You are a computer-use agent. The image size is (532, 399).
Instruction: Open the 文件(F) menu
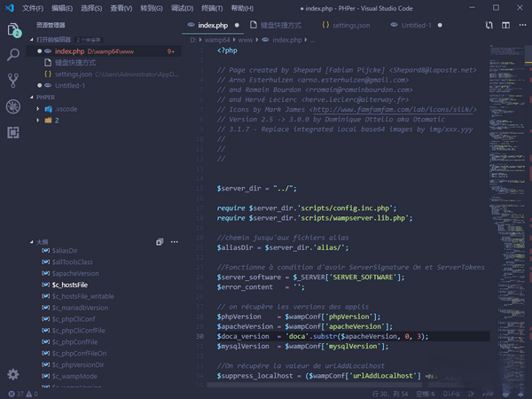pos(33,8)
